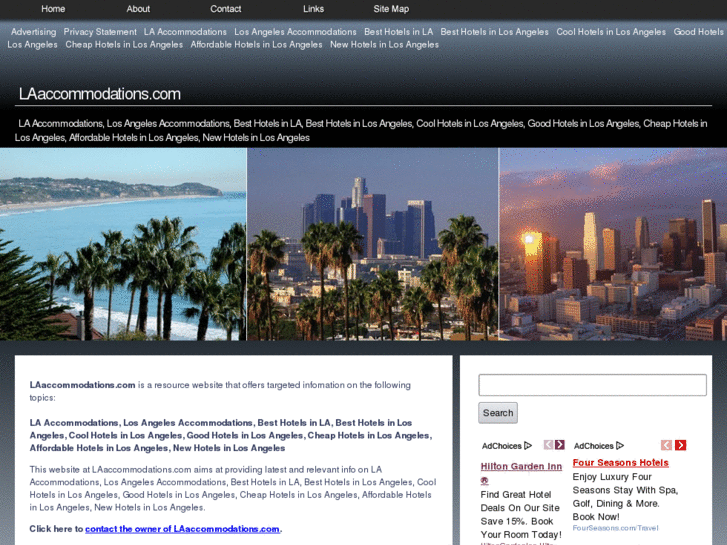Show next ad in Four Seasons block

point(680,445)
